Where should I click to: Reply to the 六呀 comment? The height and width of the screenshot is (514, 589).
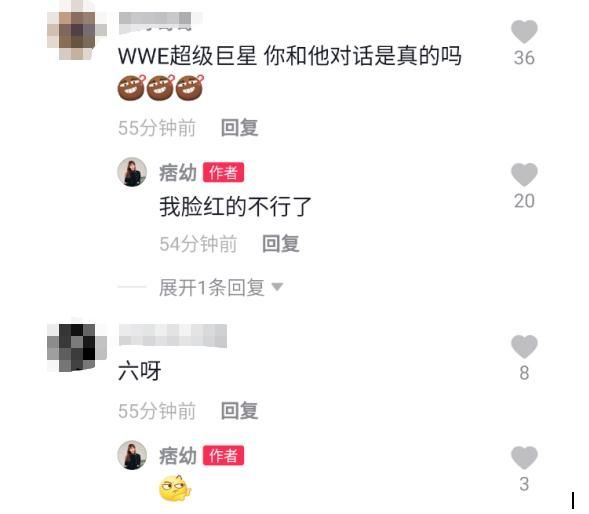tap(239, 411)
